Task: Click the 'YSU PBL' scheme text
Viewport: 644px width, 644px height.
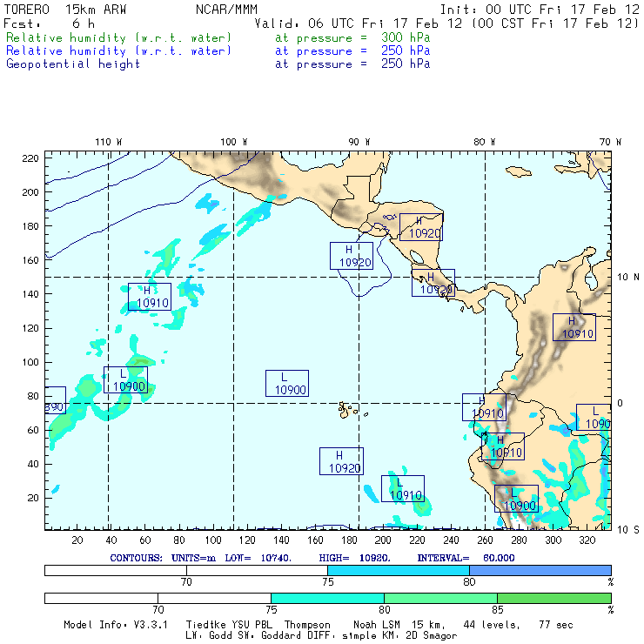Action: click(x=252, y=625)
